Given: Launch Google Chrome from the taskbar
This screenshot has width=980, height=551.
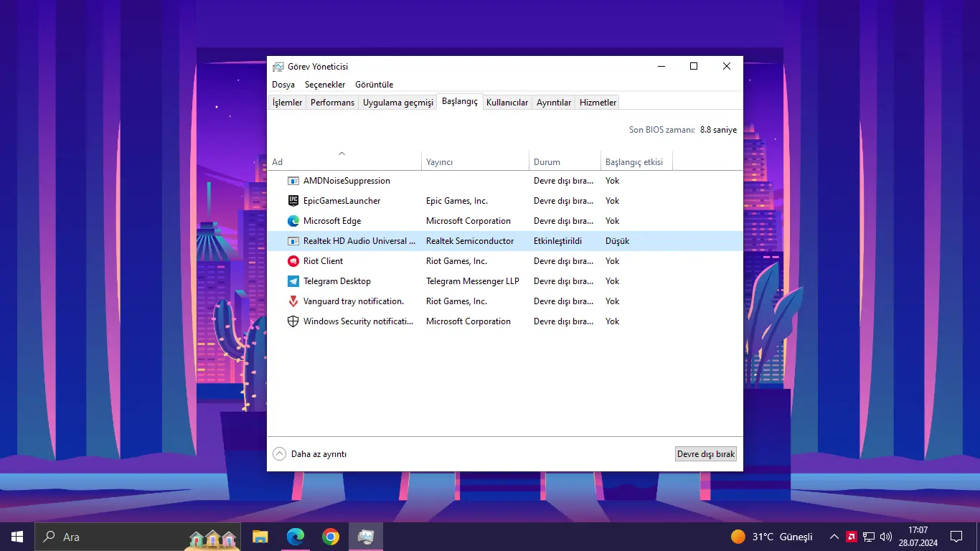Looking at the screenshot, I should click(x=330, y=537).
